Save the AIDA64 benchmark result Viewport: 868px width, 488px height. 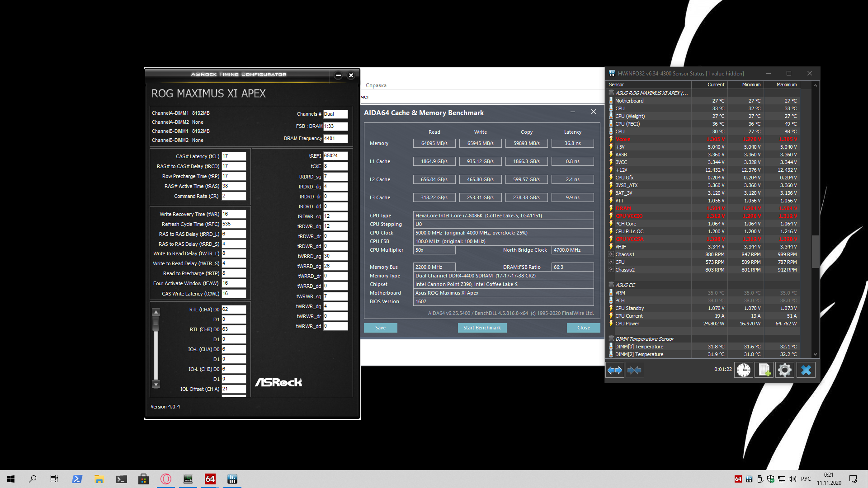[380, 328]
